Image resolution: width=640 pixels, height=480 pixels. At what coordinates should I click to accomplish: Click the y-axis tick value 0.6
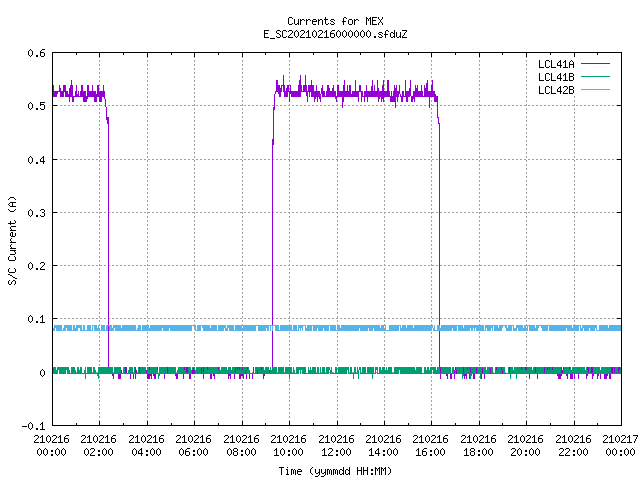pos(36,53)
